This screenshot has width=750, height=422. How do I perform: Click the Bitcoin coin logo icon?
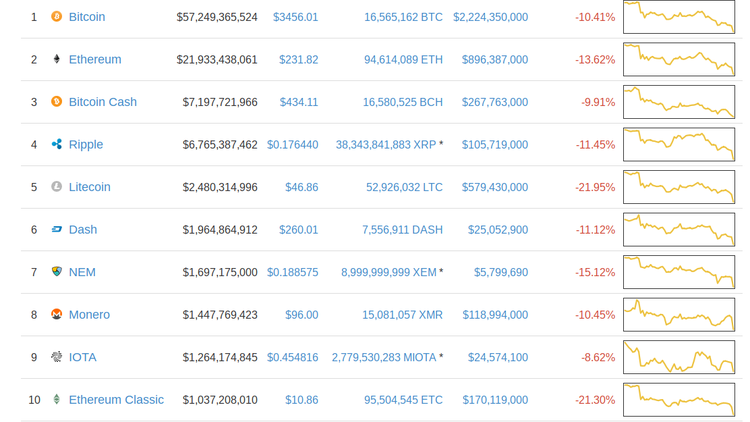[x=57, y=17]
